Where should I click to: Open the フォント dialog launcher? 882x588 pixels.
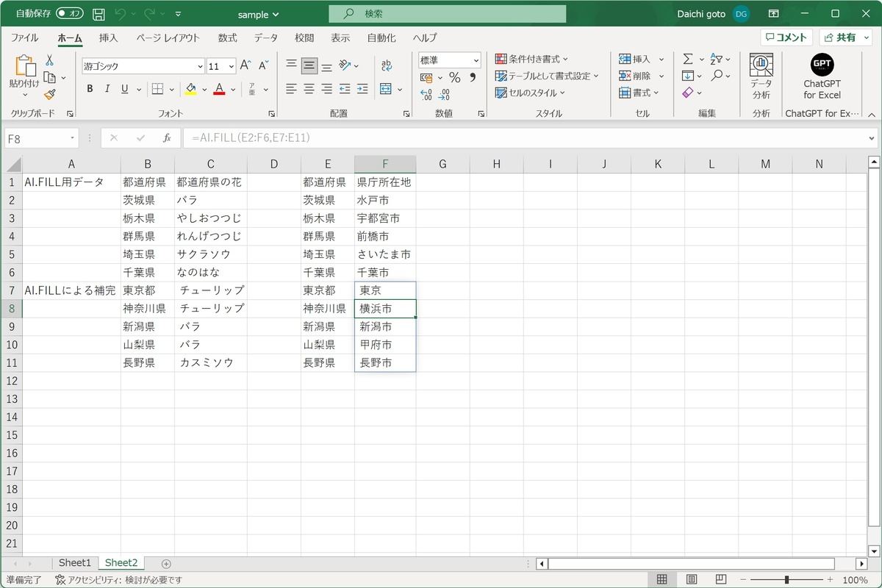pyautogui.click(x=271, y=114)
